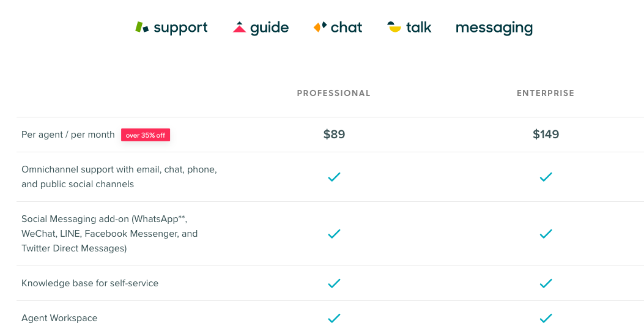Click the $149 Enterprise price
The width and height of the screenshot is (644, 334).
[x=546, y=135]
